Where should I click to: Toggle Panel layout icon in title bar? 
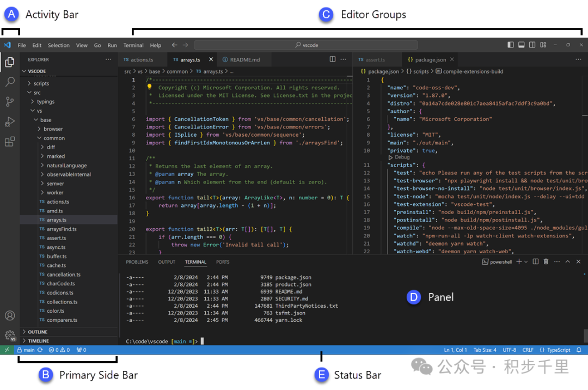521,45
